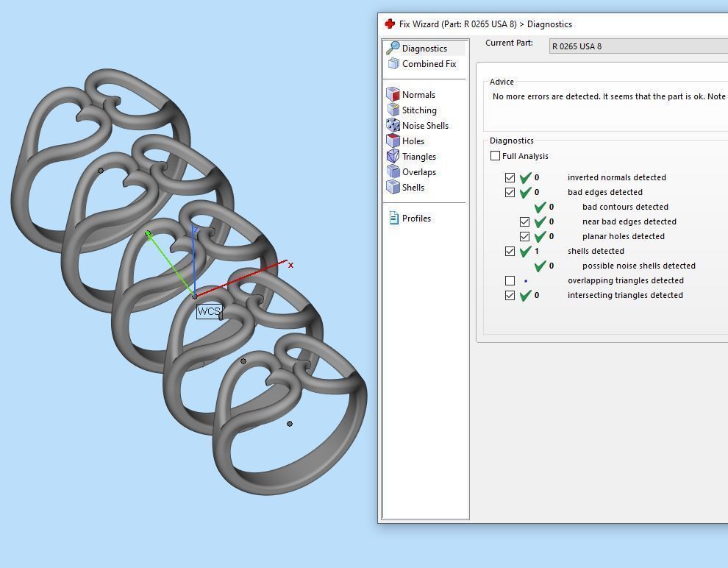Select the Noise Shells icon

(393, 125)
